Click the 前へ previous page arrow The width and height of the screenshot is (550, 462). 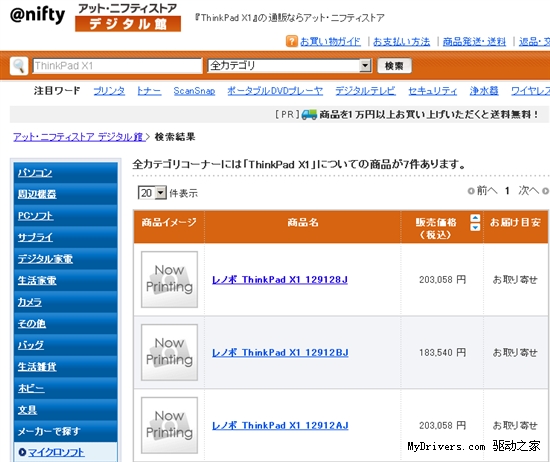click(471, 191)
